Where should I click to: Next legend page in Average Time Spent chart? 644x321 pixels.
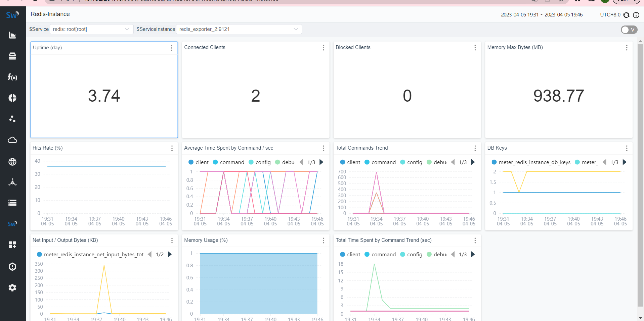(x=321, y=162)
